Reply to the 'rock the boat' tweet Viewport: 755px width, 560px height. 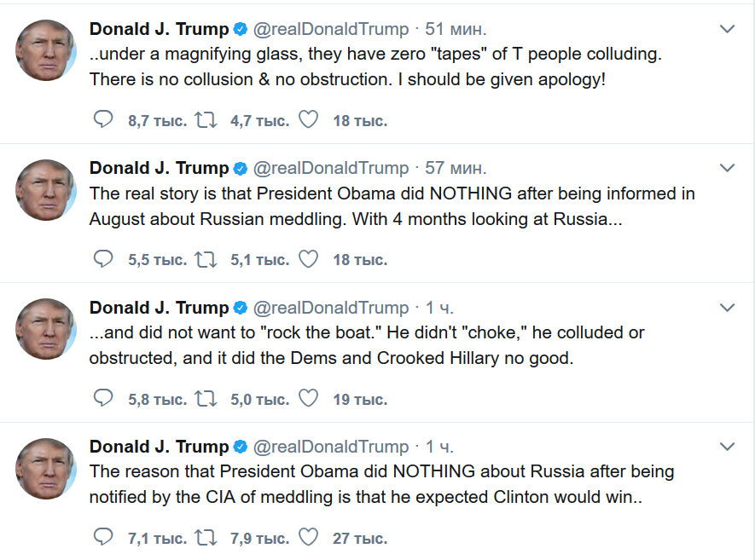(102, 398)
